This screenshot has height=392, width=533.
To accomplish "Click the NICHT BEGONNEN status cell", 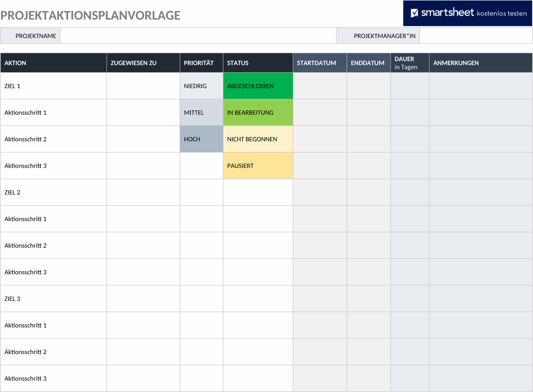I will (x=258, y=139).
